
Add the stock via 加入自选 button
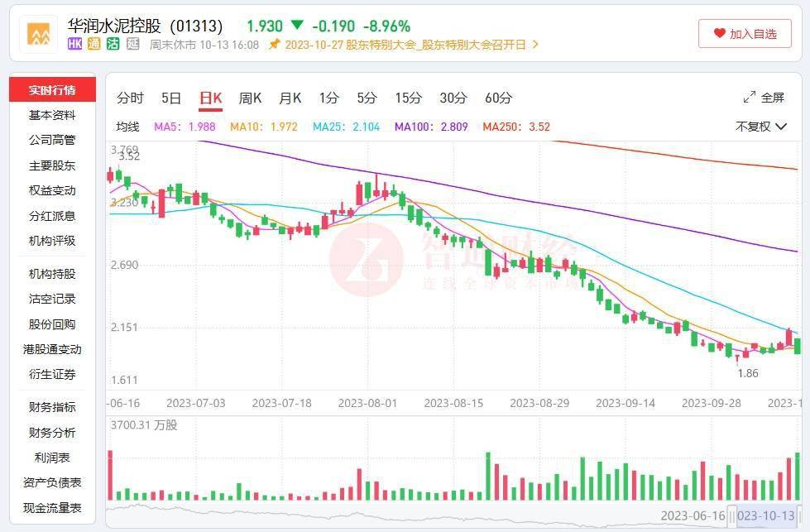745,34
